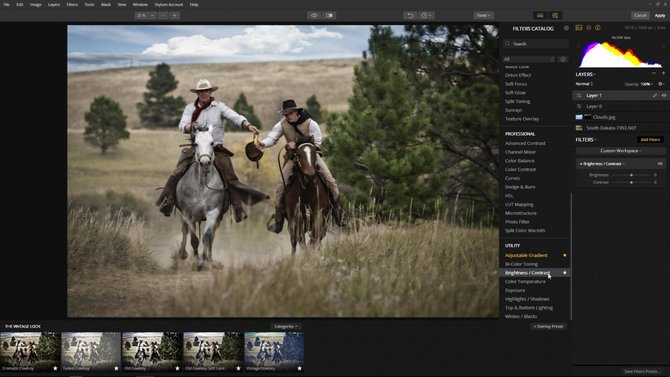Open the File menu
The image size is (670, 377).
pos(6,4)
